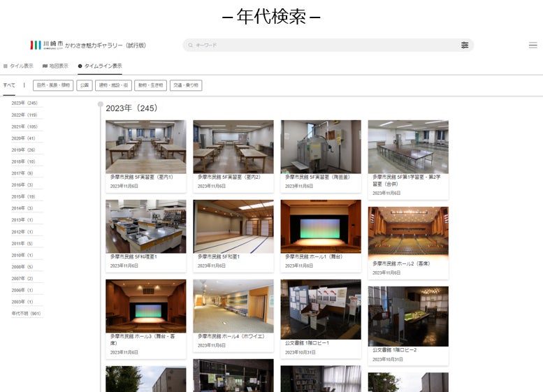The width and height of the screenshot is (543, 392).
Task: Open 多摩市民館 5F和室1 photo
Action: pyautogui.click(x=233, y=226)
